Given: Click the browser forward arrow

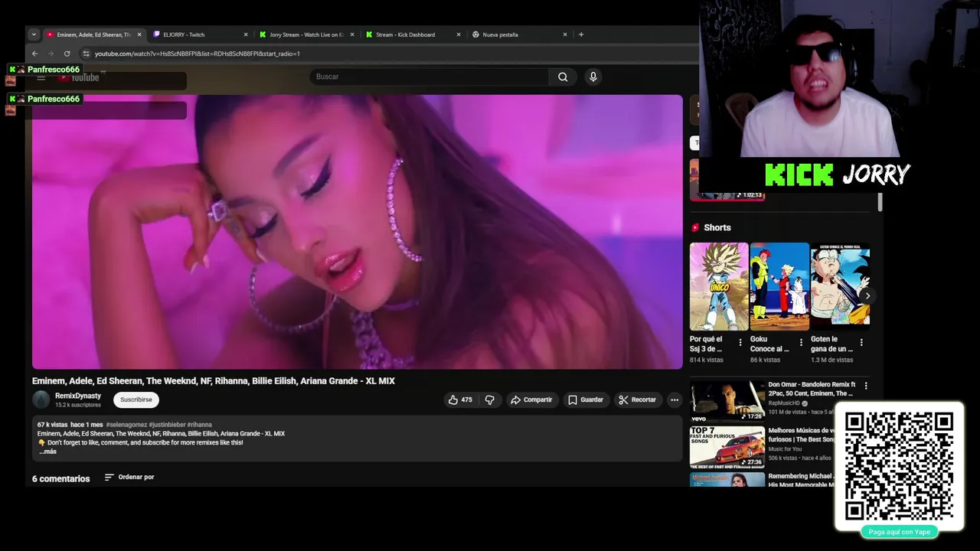Looking at the screenshot, I should [51, 54].
